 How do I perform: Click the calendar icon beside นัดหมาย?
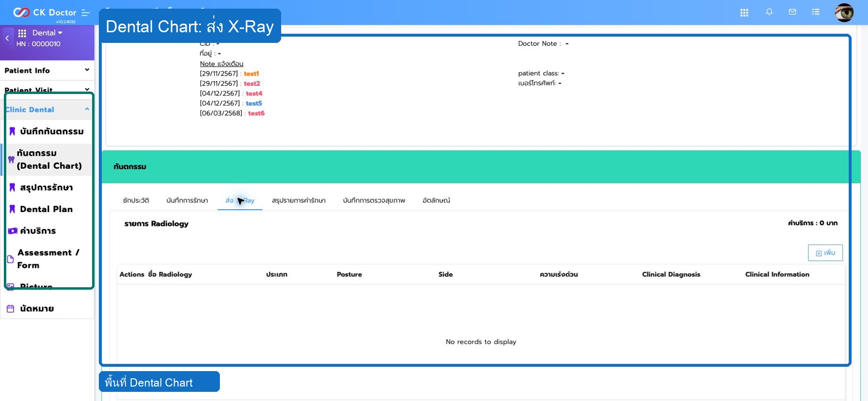click(x=11, y=308)
